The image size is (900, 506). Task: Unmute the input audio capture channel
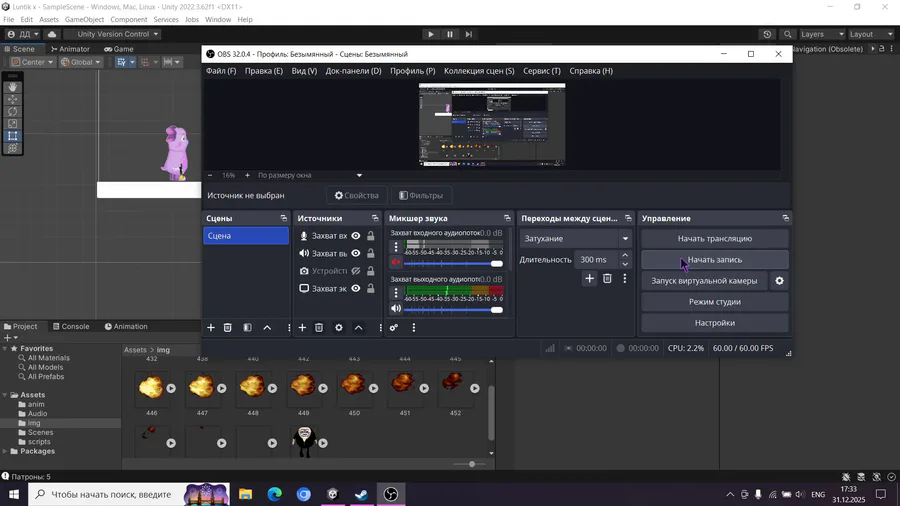[x=395, y=263]
